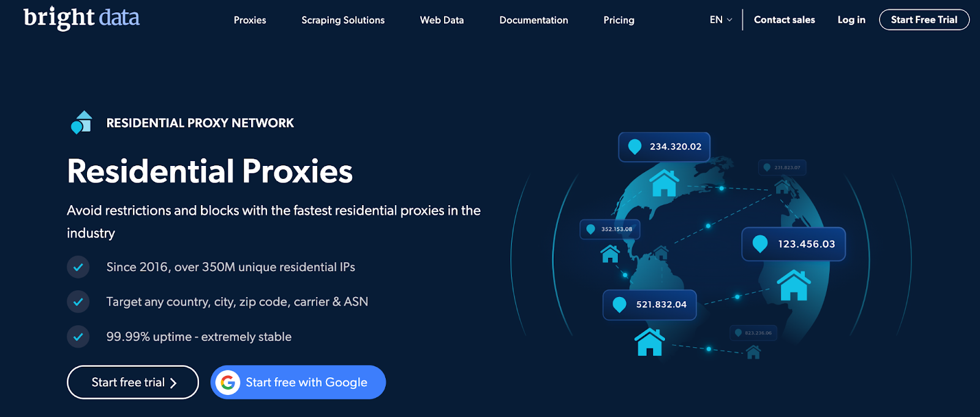Click the checkmark beside 99.99% uptime
Viewport: 980px width, 417px height.
coord(78,337)
